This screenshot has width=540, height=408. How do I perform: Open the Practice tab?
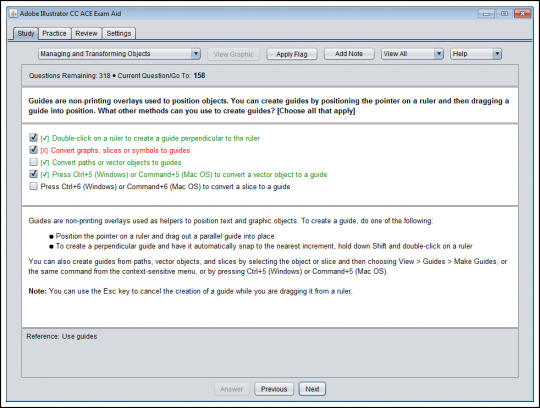coord(54,33)
